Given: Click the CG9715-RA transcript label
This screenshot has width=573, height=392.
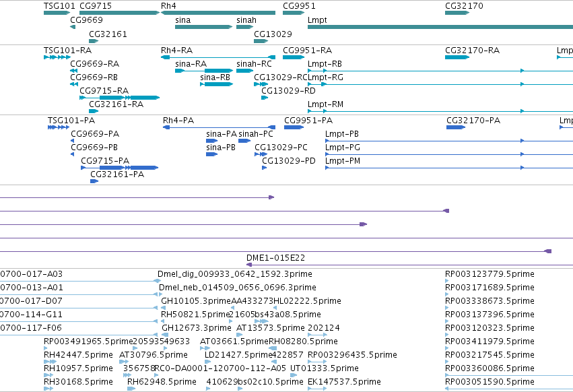Looking at the screenshot, I should (104, 91).
